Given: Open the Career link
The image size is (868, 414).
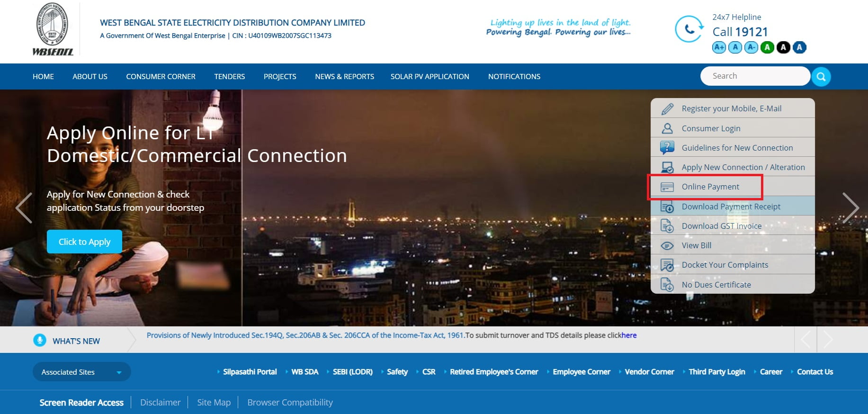Looking at the screenshot, I should [771, 372].
